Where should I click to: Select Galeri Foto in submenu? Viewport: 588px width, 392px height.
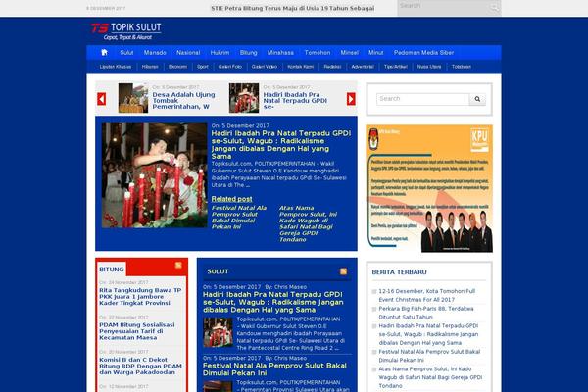[x=230, y=67]
